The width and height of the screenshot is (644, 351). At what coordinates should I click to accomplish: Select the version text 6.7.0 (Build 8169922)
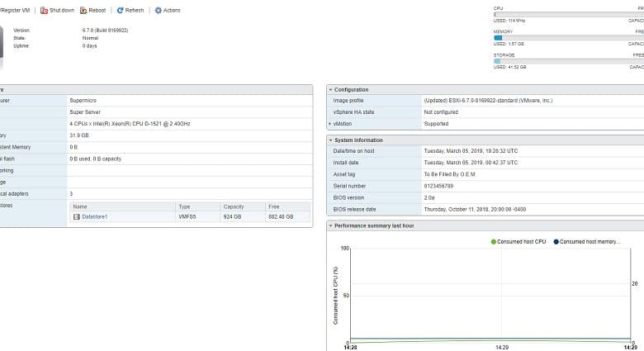(x=105, y=31)
